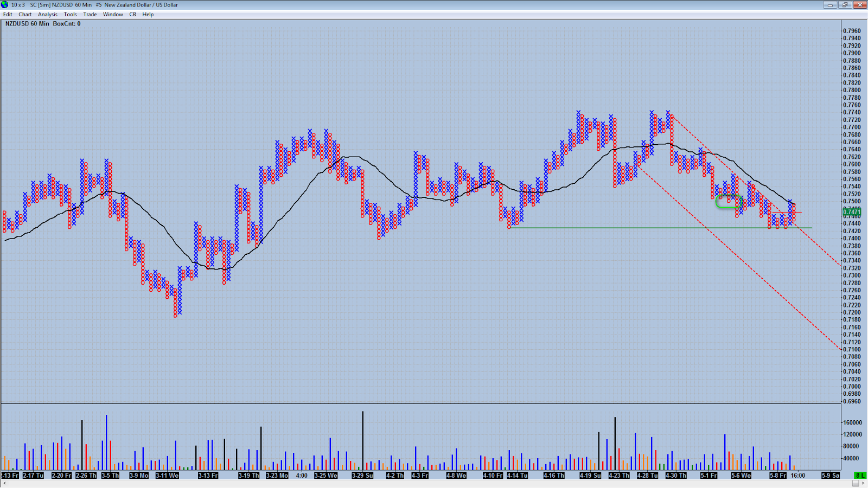The width and height of the screenshot is (868, 488).
Task: Click the 2-26 Th date label
Action: 86,476
